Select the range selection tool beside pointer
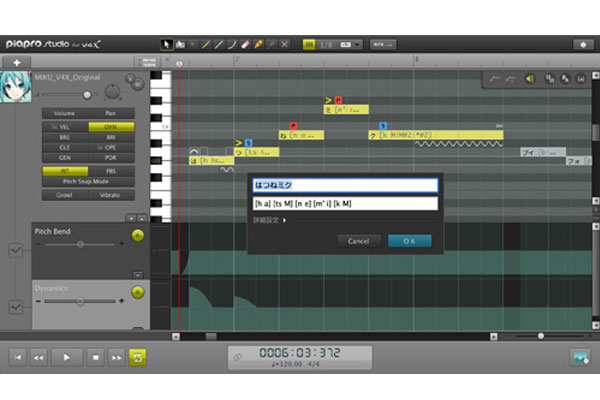 tap(180, 44)
